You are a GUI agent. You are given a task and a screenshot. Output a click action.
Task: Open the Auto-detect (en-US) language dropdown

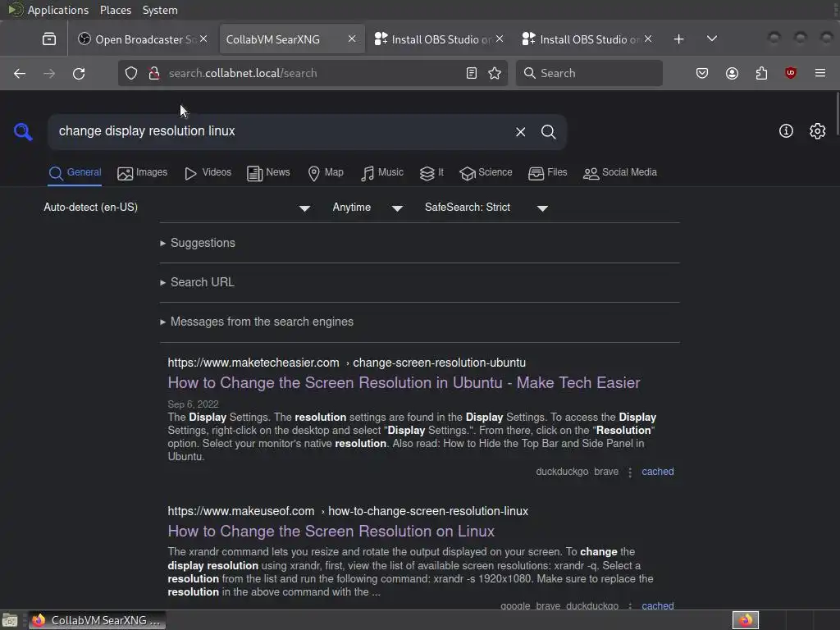[x=177, y=208]
